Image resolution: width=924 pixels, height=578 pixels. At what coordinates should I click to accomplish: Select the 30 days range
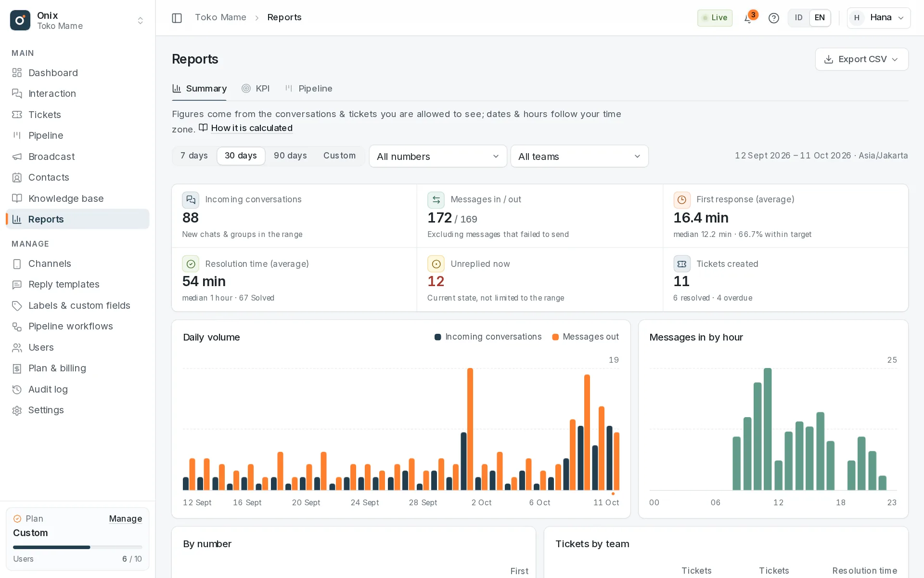(x=241, y=156)
